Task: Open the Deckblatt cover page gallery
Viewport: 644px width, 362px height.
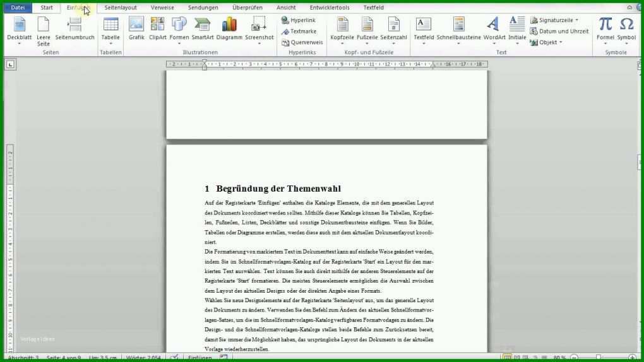Action: pyautogui.click(x=20, y=31)
